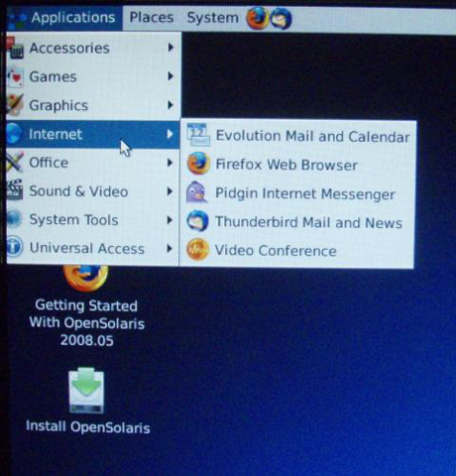456x476 pixels.
Task: Click the Graphics paintbrush icon
Action: click(x=15, y=105)
